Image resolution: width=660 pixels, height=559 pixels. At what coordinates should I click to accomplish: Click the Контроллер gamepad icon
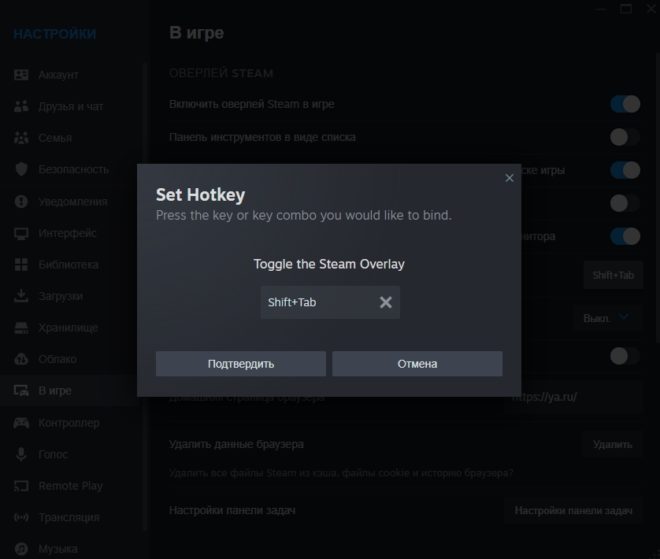(x=21, y=423)
